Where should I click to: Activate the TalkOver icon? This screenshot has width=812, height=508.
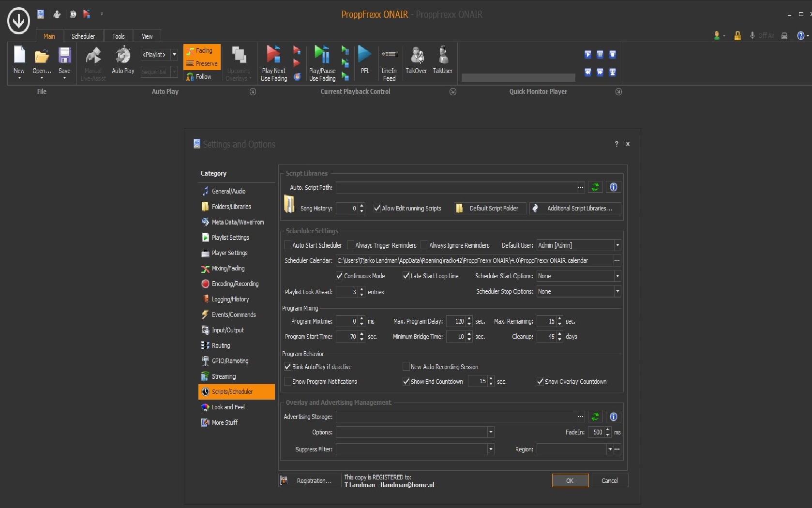tap(416, 55)
